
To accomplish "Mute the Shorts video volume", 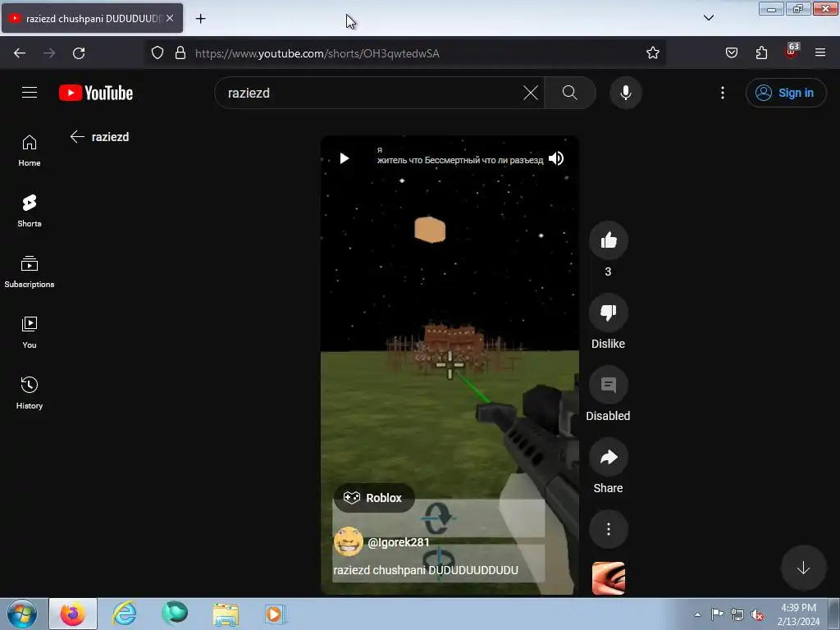I will coord(556,158).
